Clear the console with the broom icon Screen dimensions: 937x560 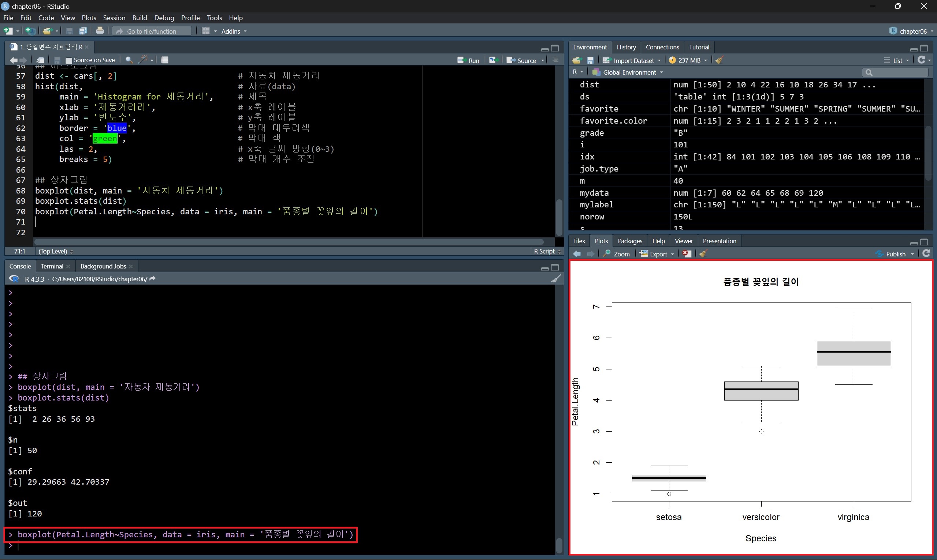click(555, 279)
